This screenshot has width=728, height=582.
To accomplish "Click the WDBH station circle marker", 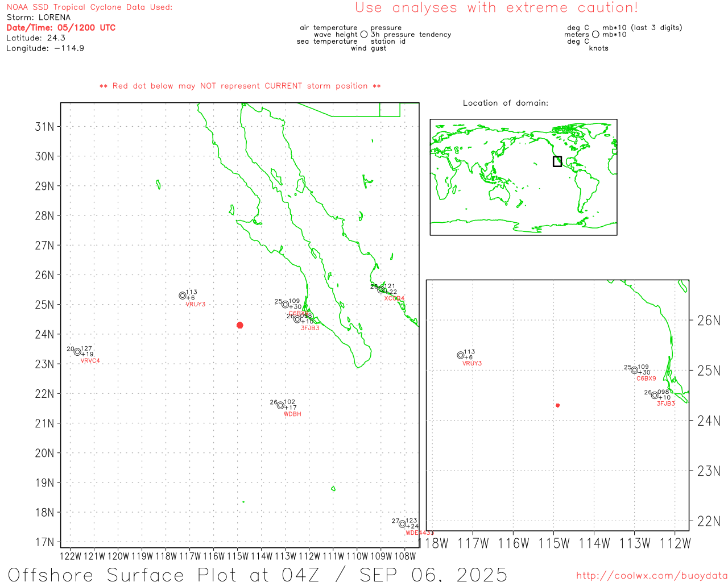I will 280,405.
